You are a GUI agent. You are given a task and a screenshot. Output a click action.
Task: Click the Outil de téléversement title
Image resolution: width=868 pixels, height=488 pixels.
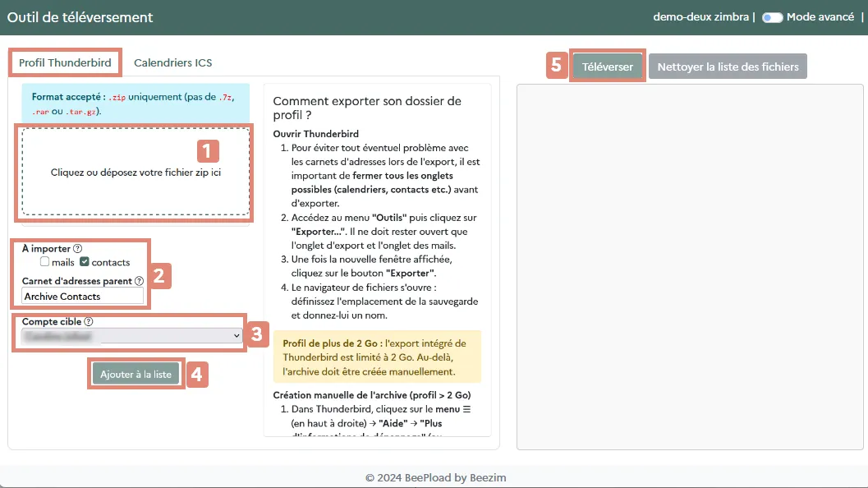click(x=80, y=17)
